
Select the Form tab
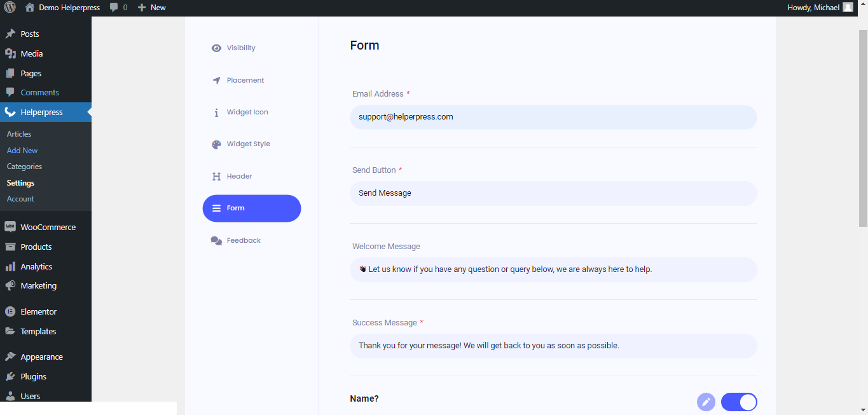(252, 208)
